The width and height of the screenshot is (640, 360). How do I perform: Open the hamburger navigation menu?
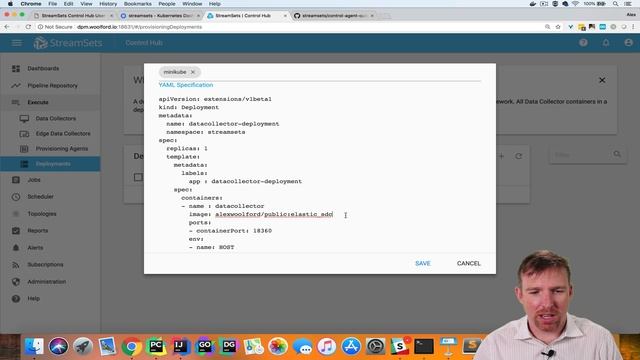17,43
